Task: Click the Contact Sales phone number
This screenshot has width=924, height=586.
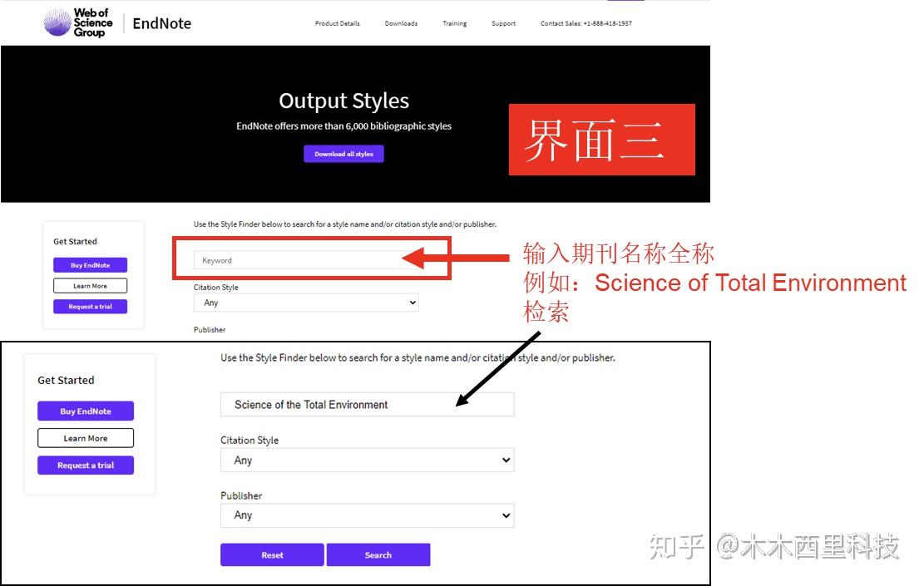Action: [586, 23]
